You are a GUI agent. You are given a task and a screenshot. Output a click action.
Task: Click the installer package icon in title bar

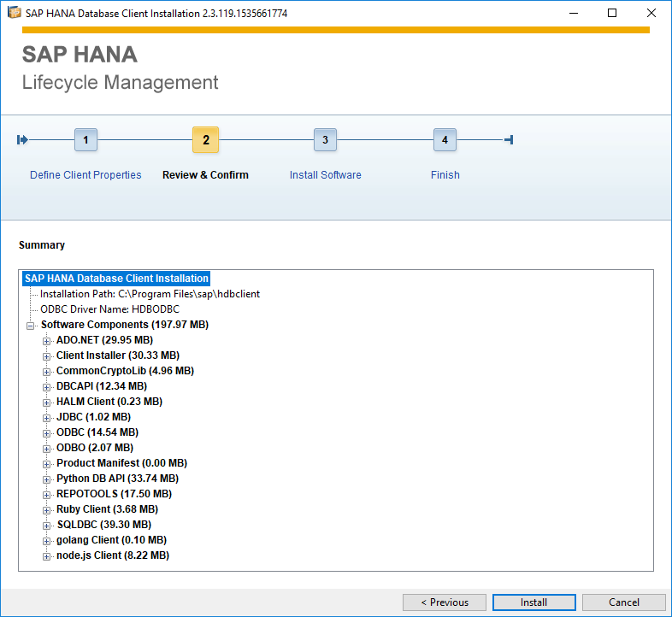click(15, 13)
